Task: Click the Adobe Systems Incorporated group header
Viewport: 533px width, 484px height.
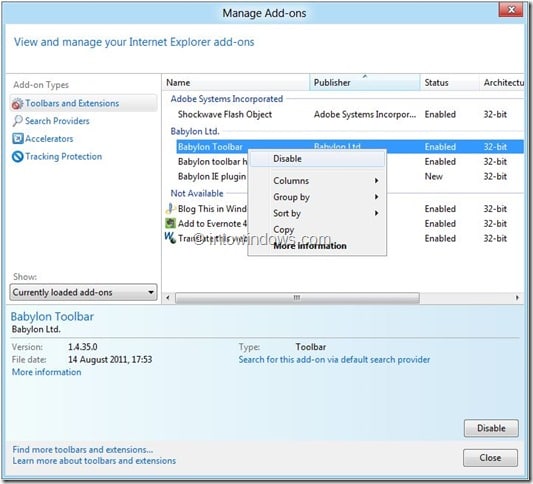Action: coord(227,99)
